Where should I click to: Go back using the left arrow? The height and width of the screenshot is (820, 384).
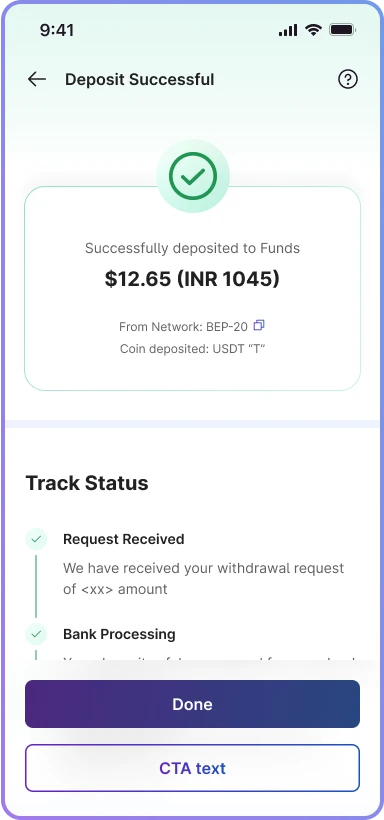point(37,79)
